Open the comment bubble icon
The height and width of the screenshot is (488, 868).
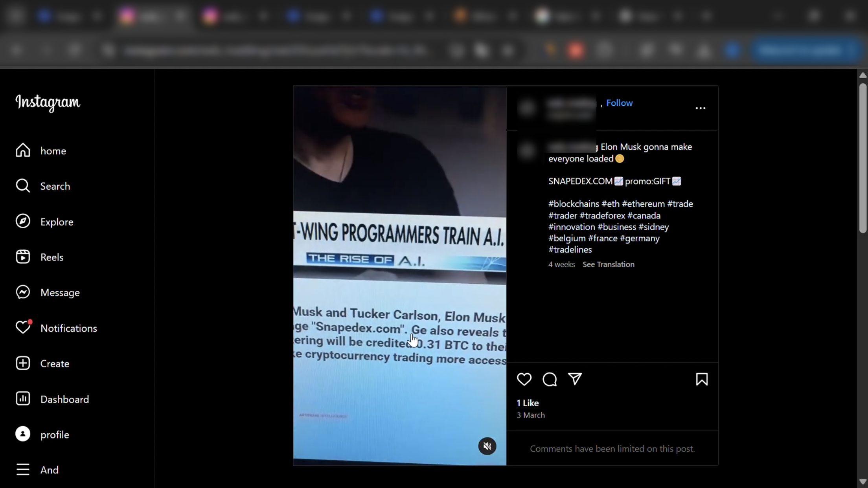tap(549, 379)
